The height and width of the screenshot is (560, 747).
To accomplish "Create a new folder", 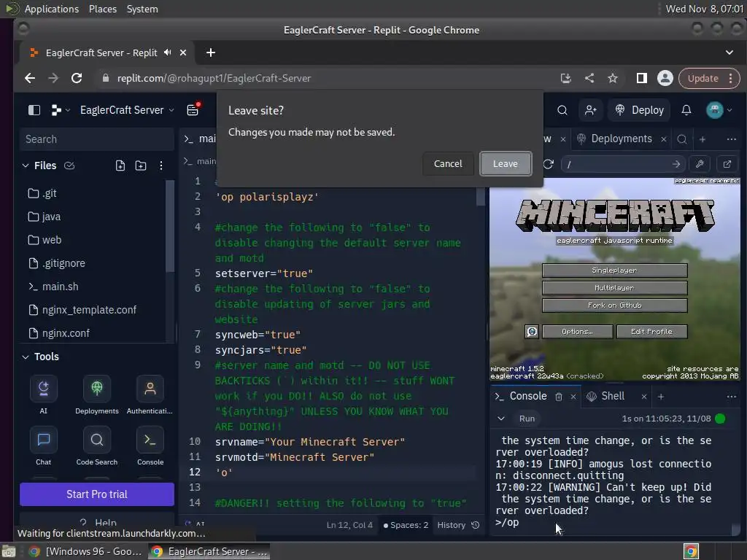I will (141, 166).
